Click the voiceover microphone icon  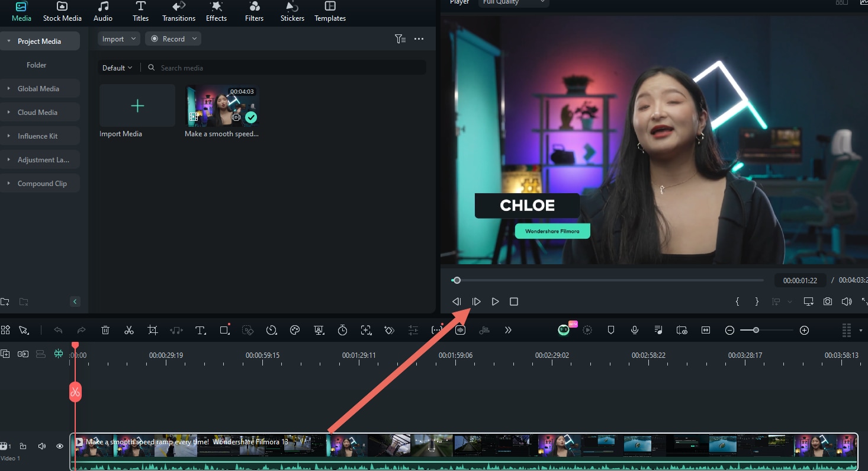[635, 330]
